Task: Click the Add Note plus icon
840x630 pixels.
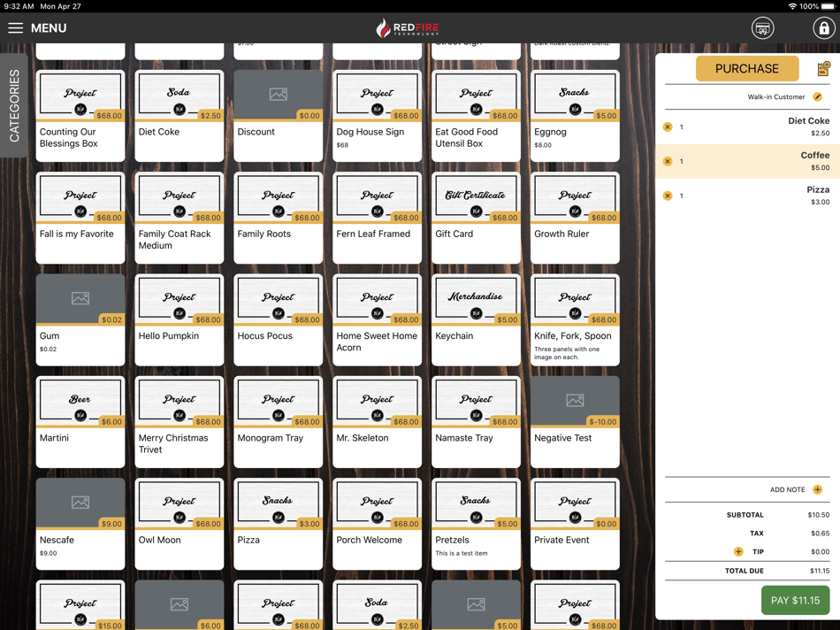Action: [x=818, y=489]
